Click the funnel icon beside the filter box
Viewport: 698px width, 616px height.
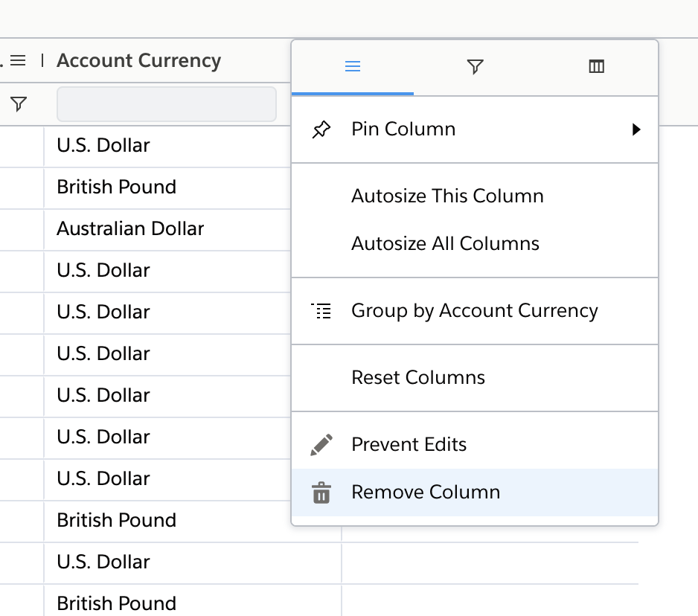(19, 104)
